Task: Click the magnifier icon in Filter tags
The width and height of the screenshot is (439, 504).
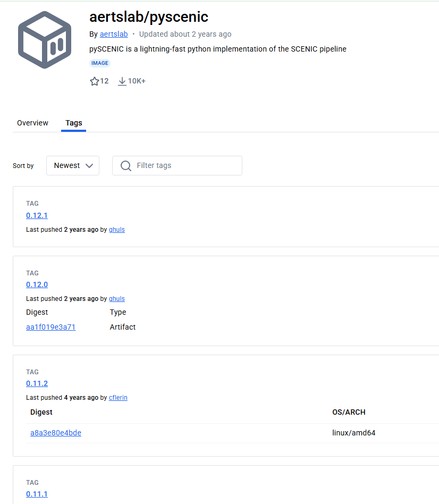Action: coord(125,166)
